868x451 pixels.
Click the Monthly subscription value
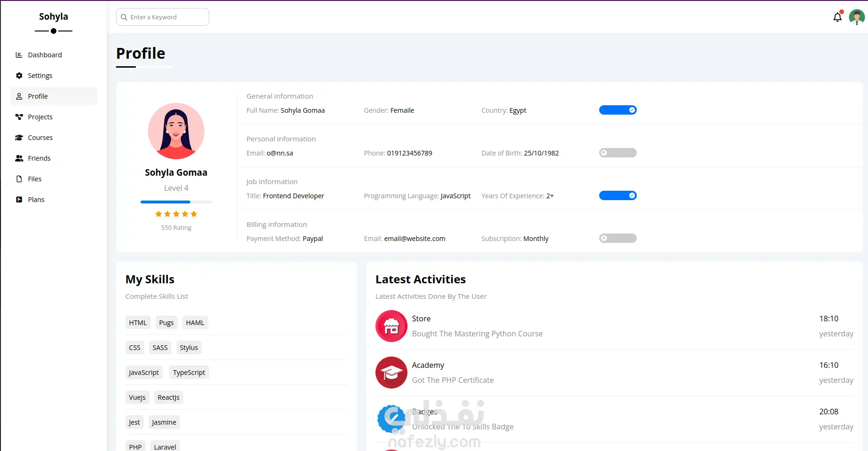(x=536, y=239)
